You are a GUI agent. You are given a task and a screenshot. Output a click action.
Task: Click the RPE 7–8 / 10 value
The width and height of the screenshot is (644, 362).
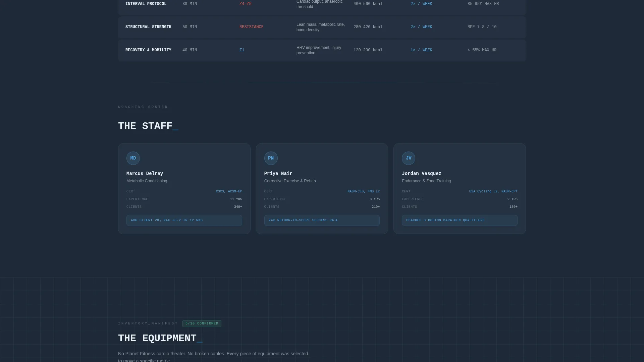[482, 27]
